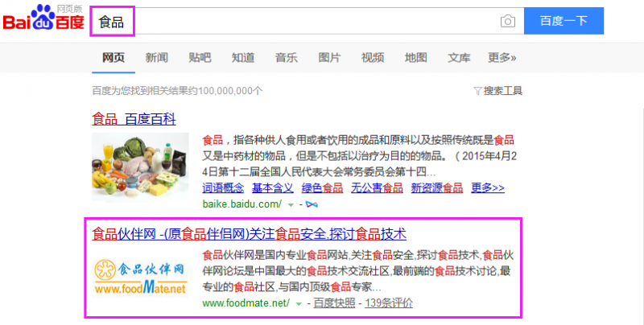The image size is (644, 325).
Task: Open the 贴吧 tab
Action: coord(200,57)
